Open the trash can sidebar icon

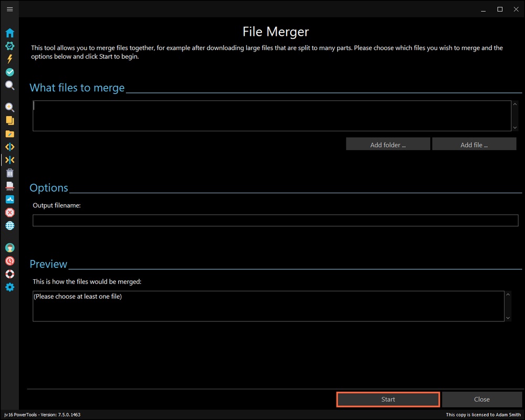pyautogui.click(x=9, y=173)
